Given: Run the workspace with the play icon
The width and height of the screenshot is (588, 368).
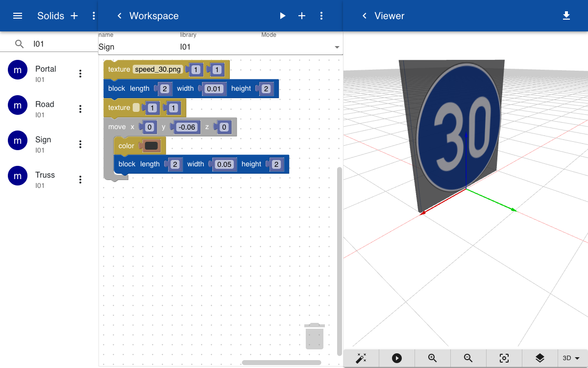Looking at the screenshot, I should [x=282, y=16].
